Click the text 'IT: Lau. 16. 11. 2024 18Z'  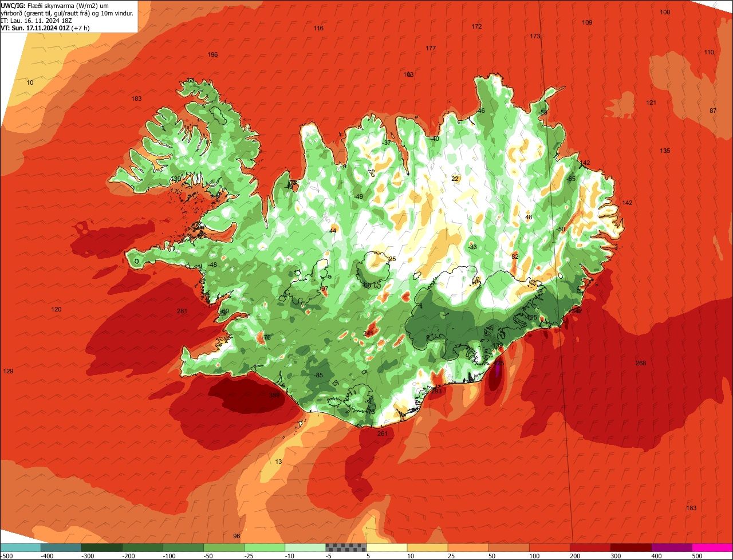point(37,21)
